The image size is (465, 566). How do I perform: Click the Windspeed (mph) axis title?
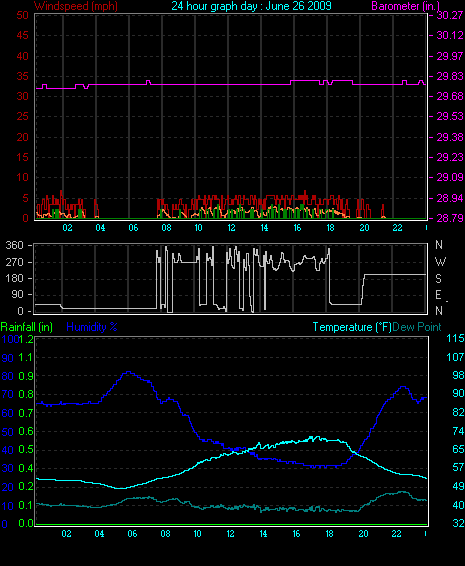point(76,6)
